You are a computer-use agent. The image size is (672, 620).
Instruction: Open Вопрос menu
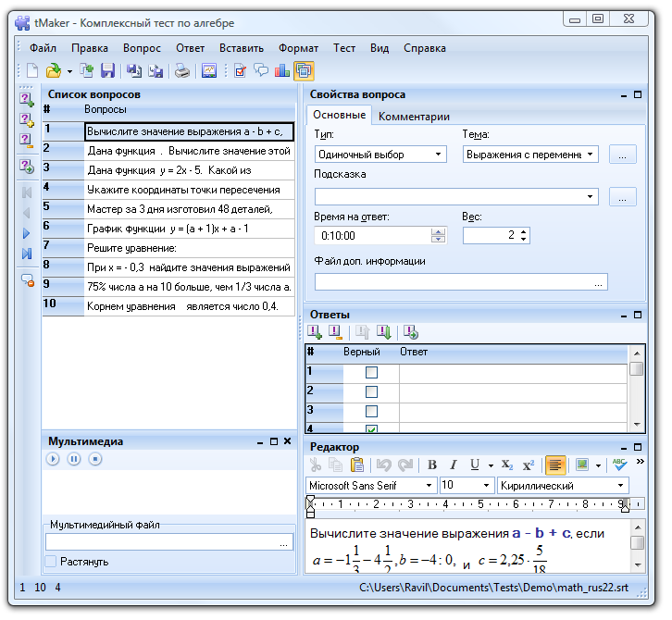click(x=142, y=48)
